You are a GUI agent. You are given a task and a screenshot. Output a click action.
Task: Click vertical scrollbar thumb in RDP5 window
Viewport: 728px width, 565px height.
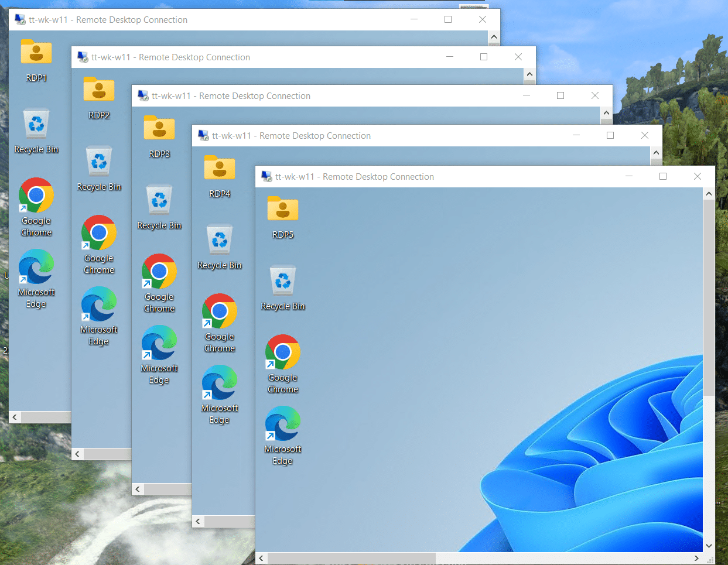[709, 297]
